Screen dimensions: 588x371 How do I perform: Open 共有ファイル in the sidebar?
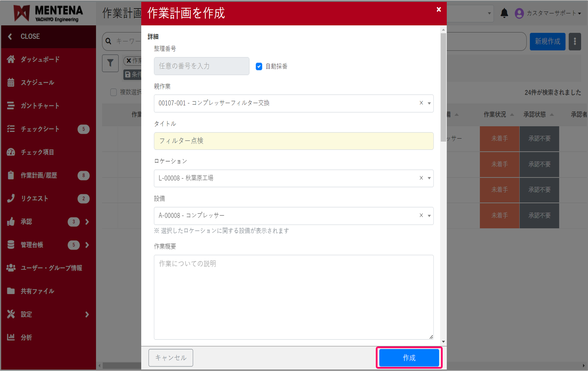tap(37, 291)
